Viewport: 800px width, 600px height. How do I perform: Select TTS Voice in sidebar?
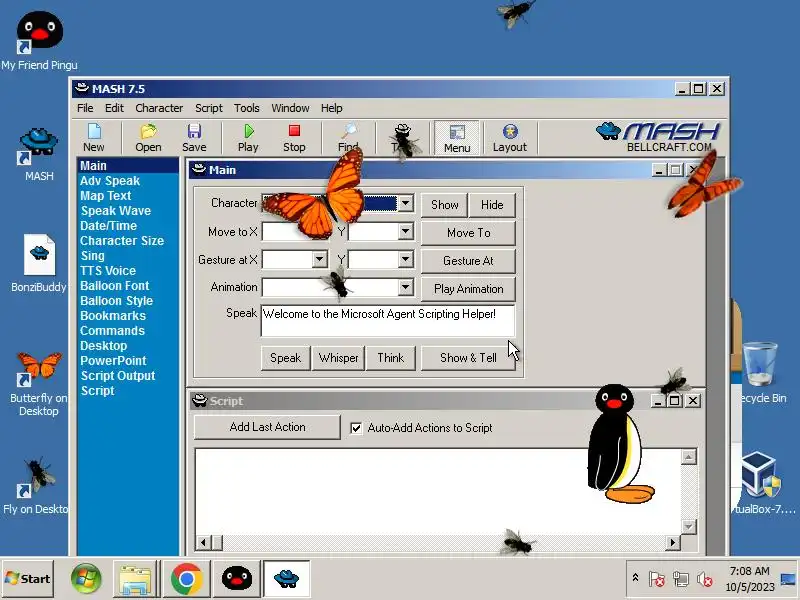[x=108, y=271]
